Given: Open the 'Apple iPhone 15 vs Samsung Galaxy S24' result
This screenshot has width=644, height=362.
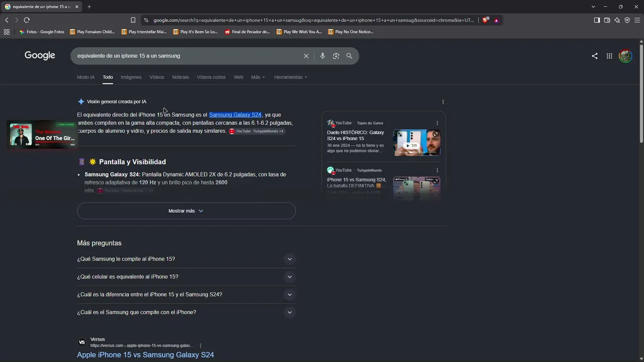Looking at the screenshot, I should tap(145, 354).
